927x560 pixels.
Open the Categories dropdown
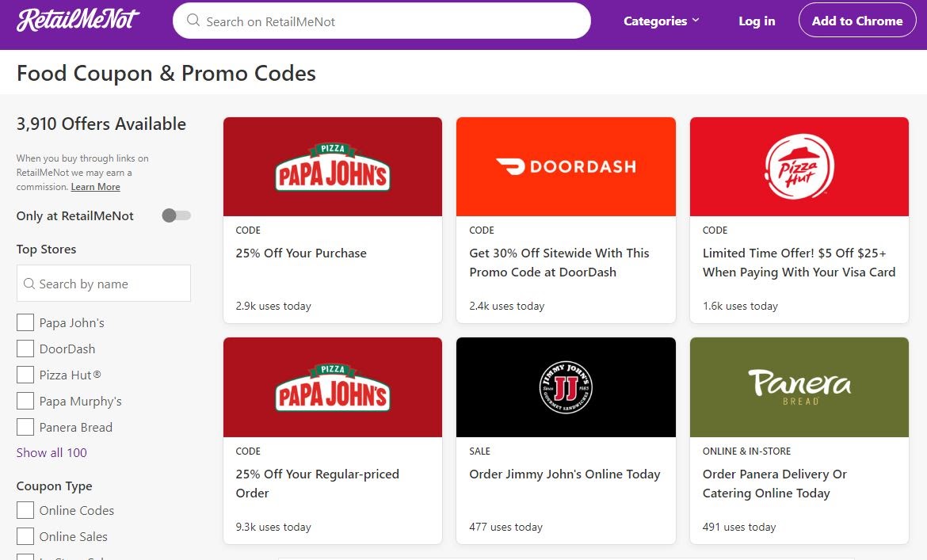[x=661, y=21]
